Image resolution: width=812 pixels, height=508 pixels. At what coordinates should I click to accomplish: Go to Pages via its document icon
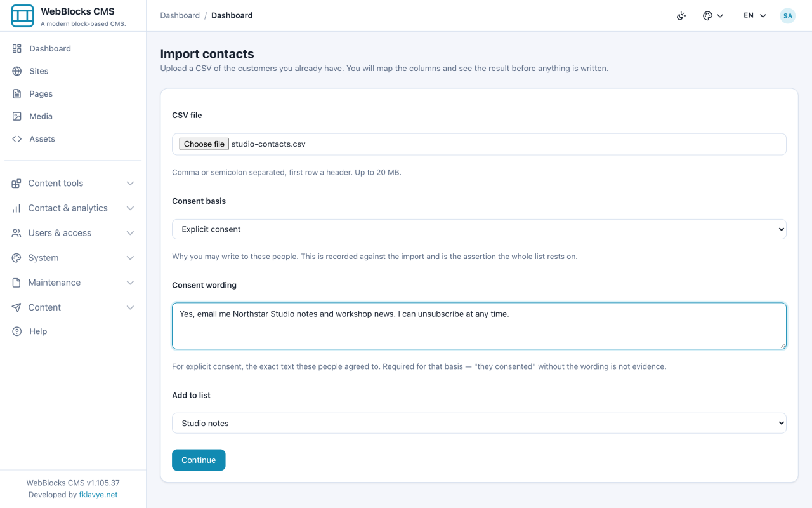tap(17, 94)
